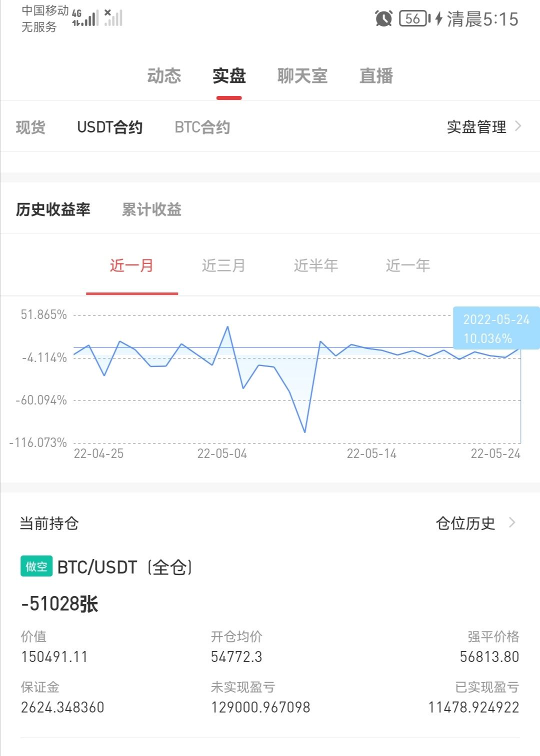Go to the 直播 tab
The height and width of the screenshot is (756, 540).
(x=376, y=76)
